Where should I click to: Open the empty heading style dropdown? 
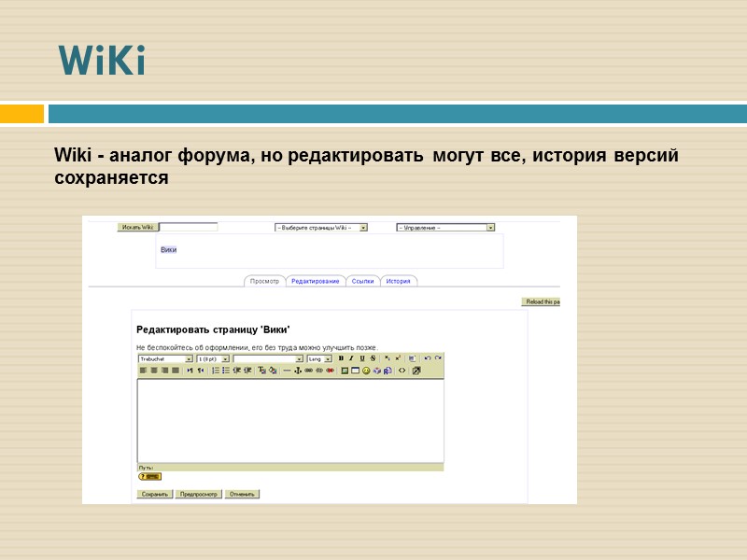coord(268,359)
